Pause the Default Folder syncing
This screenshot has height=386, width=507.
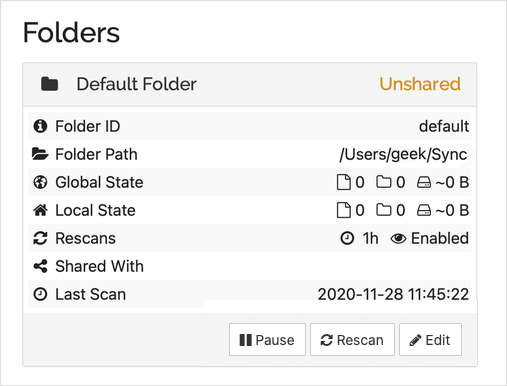click(x=267, y=339)
